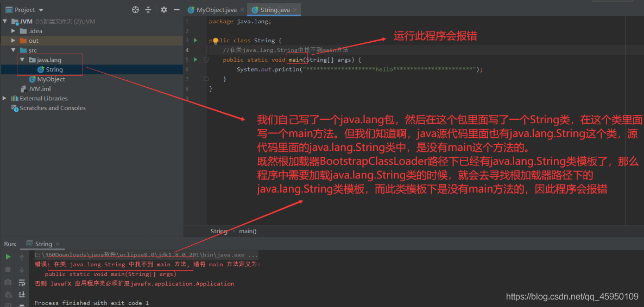Select the out folder row
The width and height of the screenshot is (644, 307).
click(92, 41)
